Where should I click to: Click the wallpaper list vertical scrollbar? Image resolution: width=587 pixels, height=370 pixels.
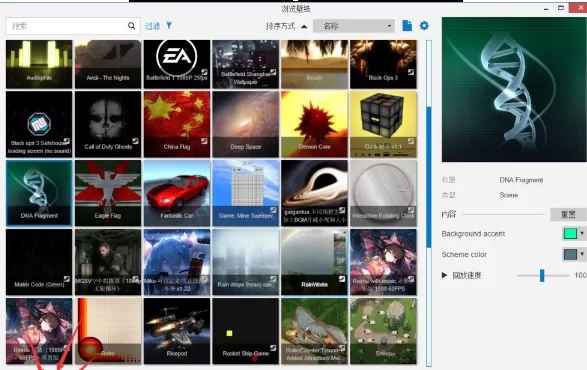coord(429,202)
